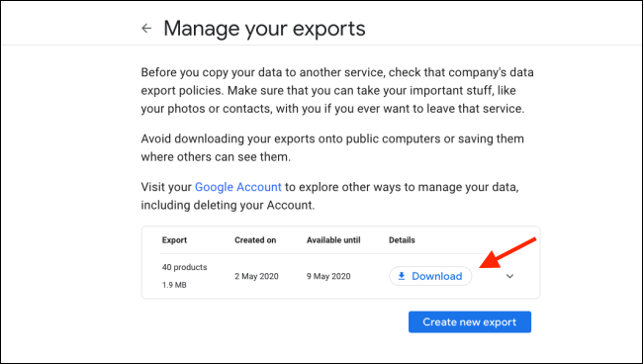643x364 pixels.
Task: Select the '1.9 MB' size value
Action: point(174,285)
